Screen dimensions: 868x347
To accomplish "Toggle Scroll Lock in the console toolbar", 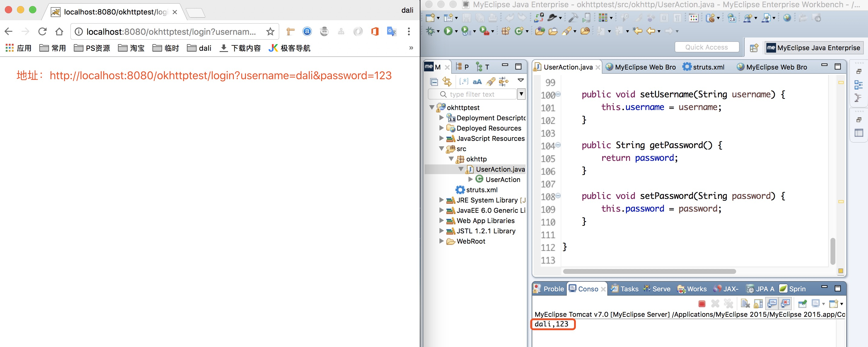I will [758, 304].
